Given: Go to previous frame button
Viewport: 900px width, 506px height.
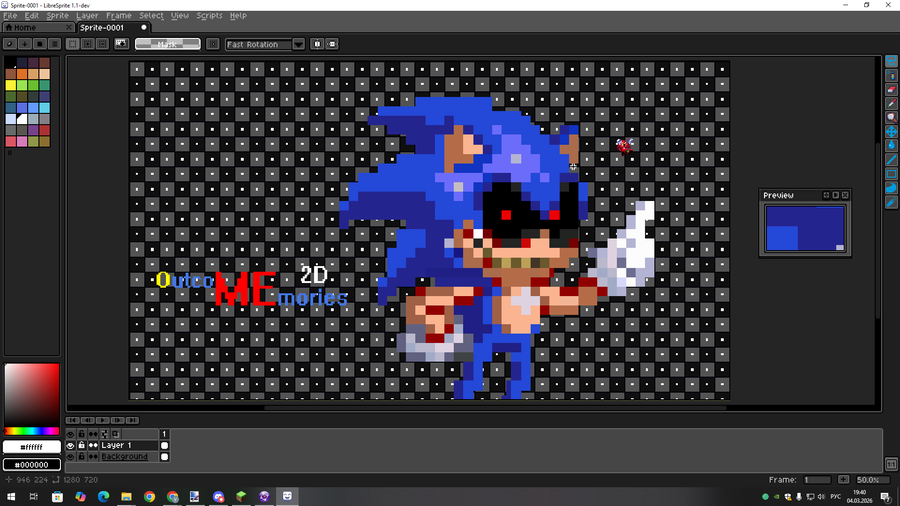Looking at the screenshot, I should tap(88, 421).
